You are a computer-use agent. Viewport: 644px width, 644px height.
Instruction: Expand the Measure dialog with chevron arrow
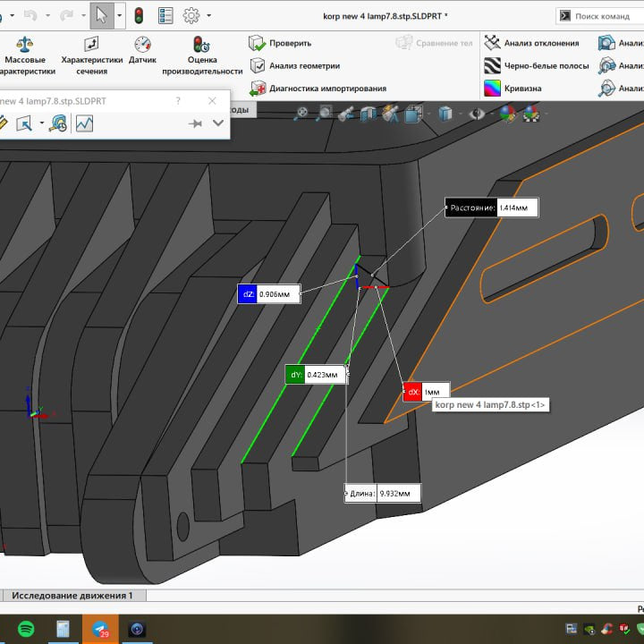coord(217,124)
